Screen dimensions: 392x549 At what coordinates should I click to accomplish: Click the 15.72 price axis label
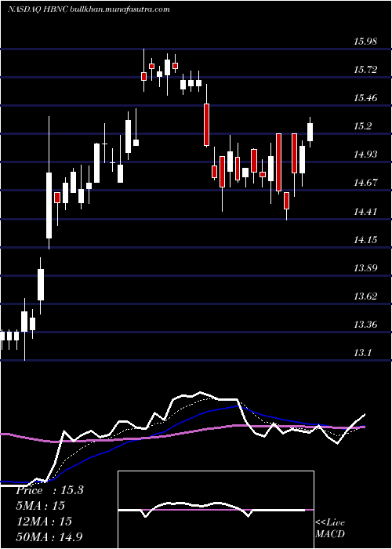pos(365,70)
